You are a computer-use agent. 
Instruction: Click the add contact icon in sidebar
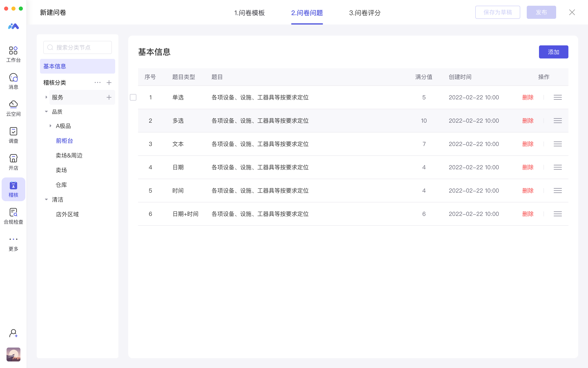[13, 333]
